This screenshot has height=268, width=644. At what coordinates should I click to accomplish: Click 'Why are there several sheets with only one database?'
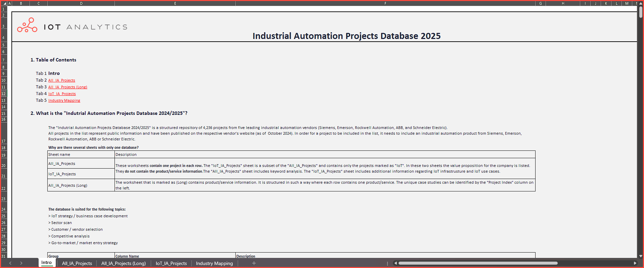[x=93, y=147]
